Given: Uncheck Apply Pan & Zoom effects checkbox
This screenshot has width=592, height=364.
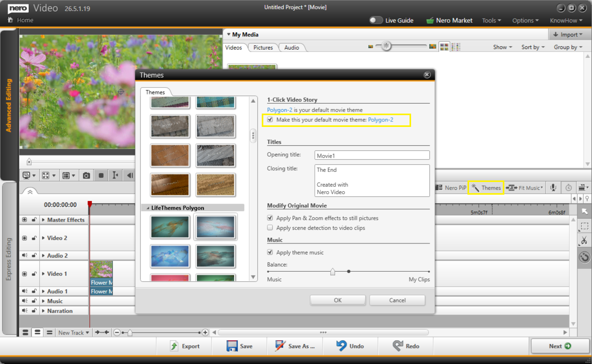Looking at the screenshot, I should click(270, 218).
